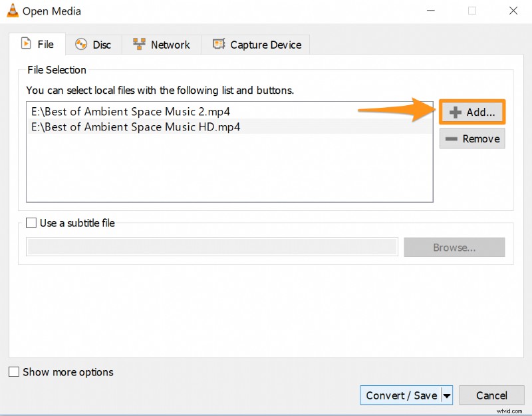Switch to the Disc tab
This screenshot has height=416, width=532.
(x=94, y=44)
